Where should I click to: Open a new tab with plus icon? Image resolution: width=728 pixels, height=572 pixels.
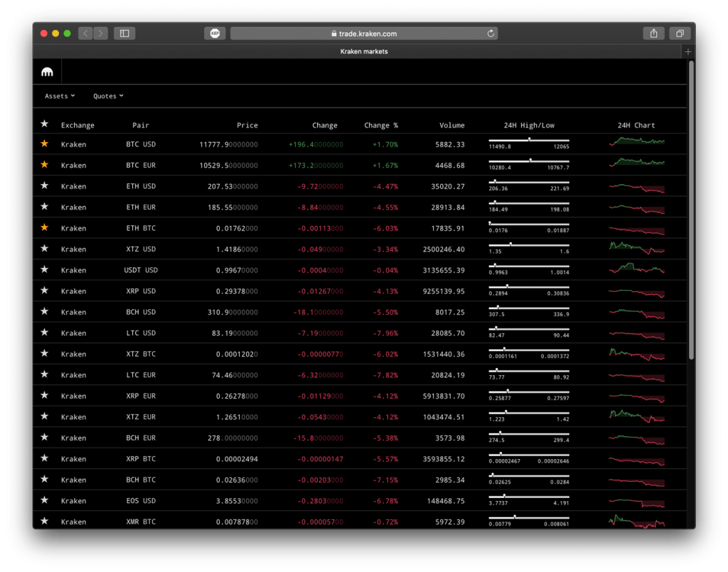(688, 51)
